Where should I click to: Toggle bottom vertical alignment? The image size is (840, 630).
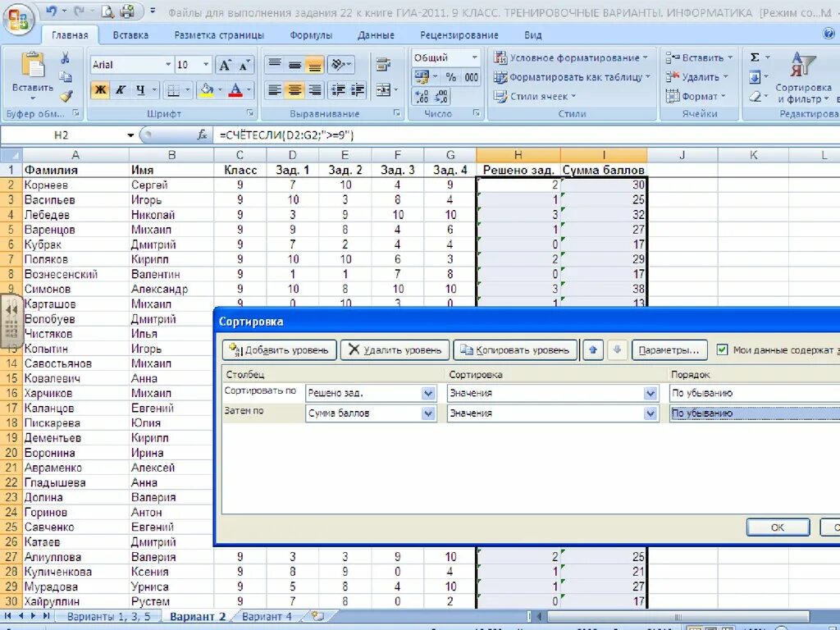[314, 66]
